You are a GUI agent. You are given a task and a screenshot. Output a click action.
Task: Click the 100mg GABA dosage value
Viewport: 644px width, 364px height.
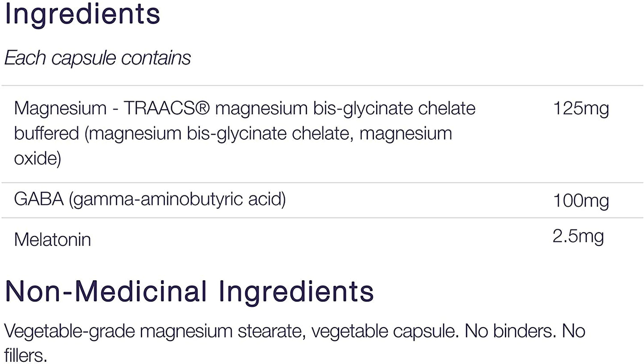click(581, 200)
